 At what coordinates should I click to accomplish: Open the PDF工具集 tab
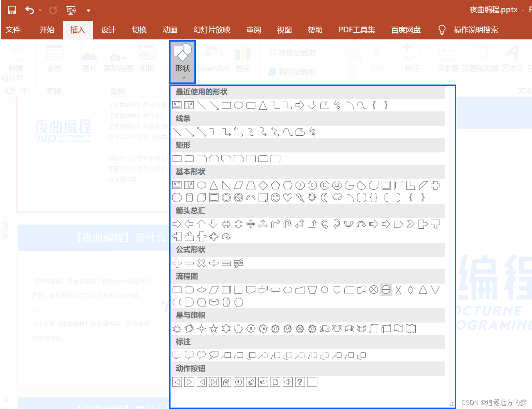pyautogui.click(x=357, y=30)
